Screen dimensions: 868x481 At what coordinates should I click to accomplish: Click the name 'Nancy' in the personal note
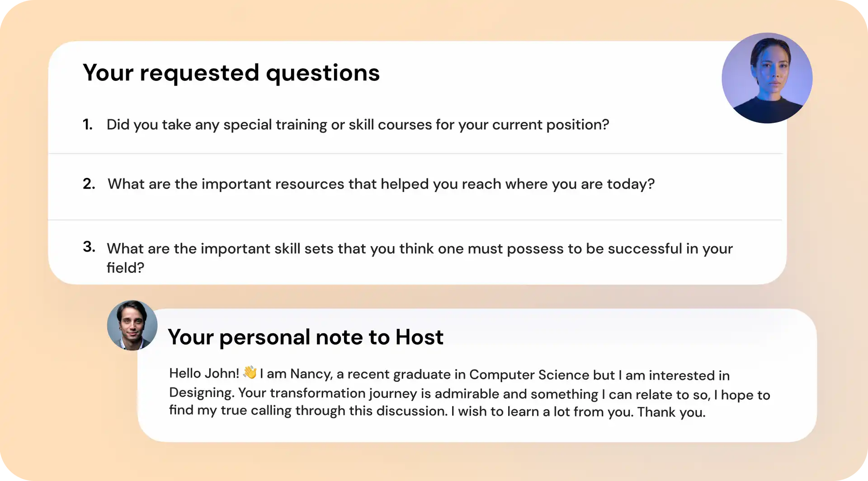(x=311, y=374)
